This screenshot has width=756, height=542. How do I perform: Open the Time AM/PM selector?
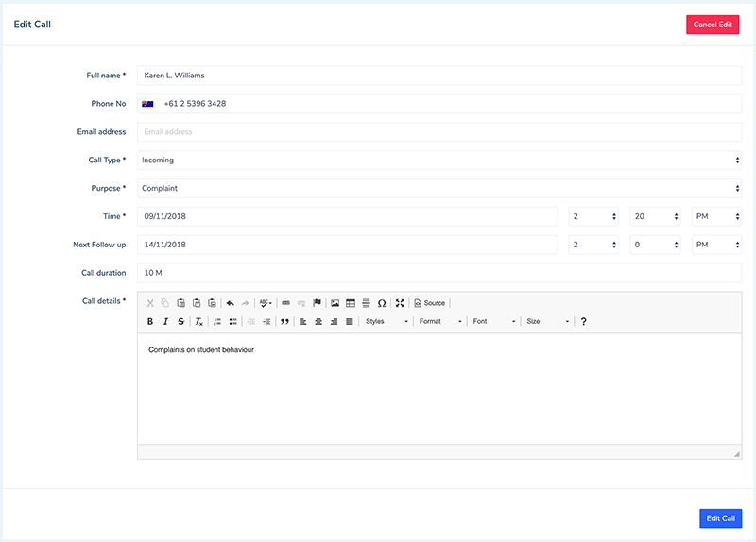[717, 216]
